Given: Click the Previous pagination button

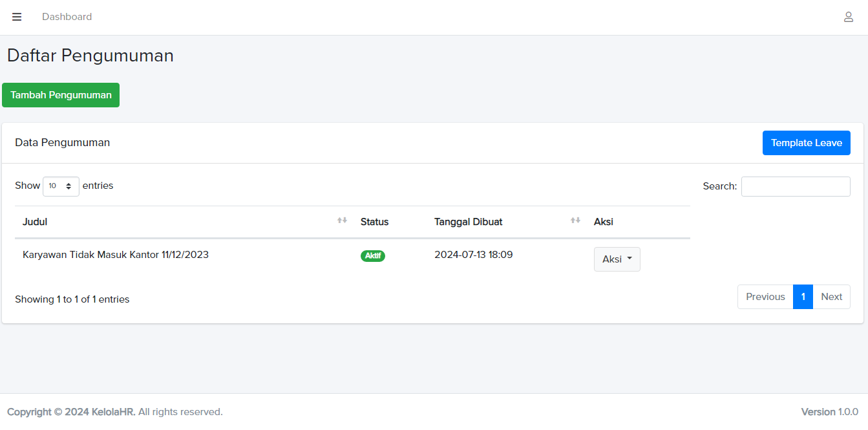Looking at the screenshot, I should [765, 297].
